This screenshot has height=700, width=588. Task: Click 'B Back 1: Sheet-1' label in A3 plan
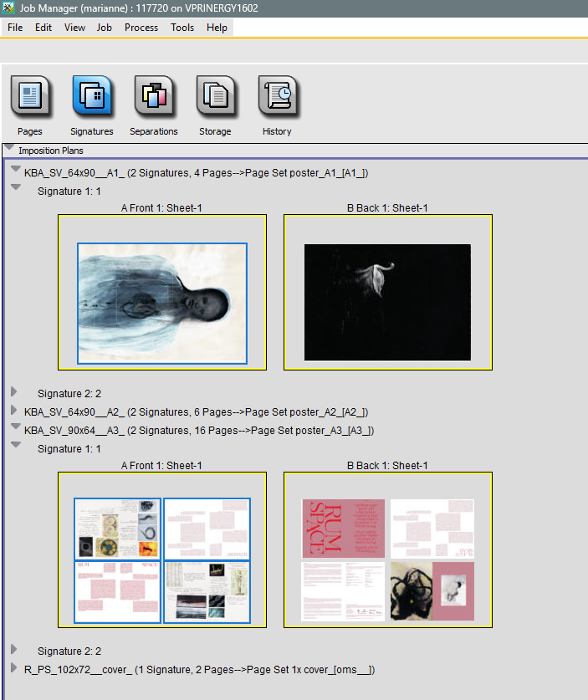[x=387, y=466]
